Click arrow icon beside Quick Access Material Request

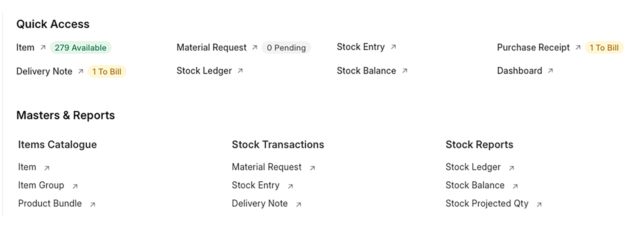click(255, 47)
